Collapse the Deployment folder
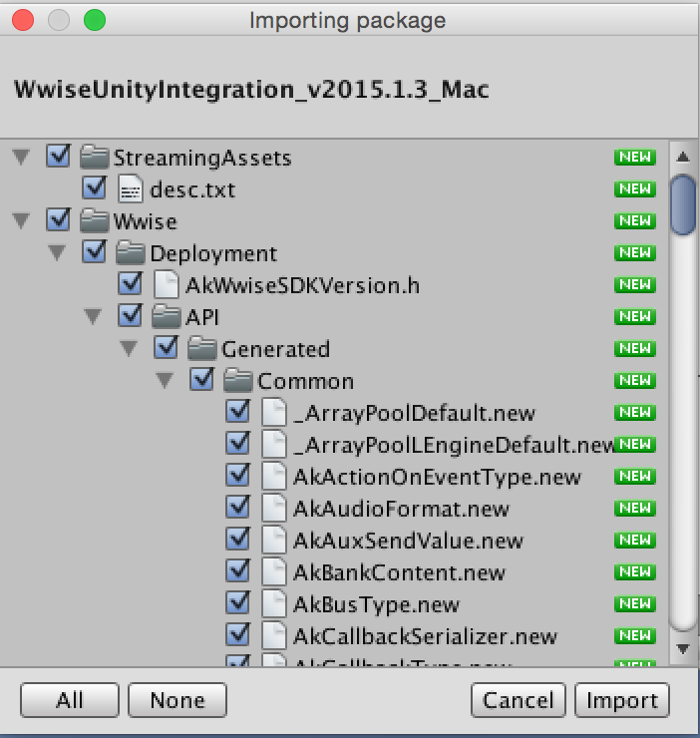Viewport: 700px width, 738px height. click(57, 253)
